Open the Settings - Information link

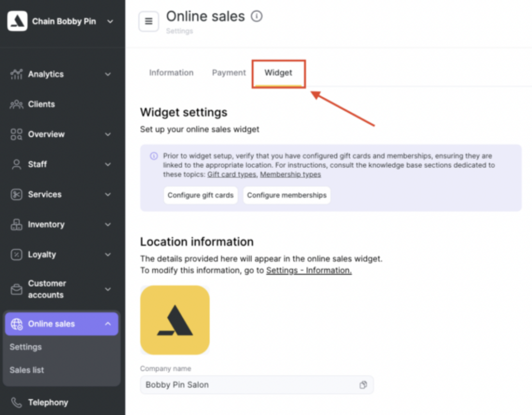[309, 270]
